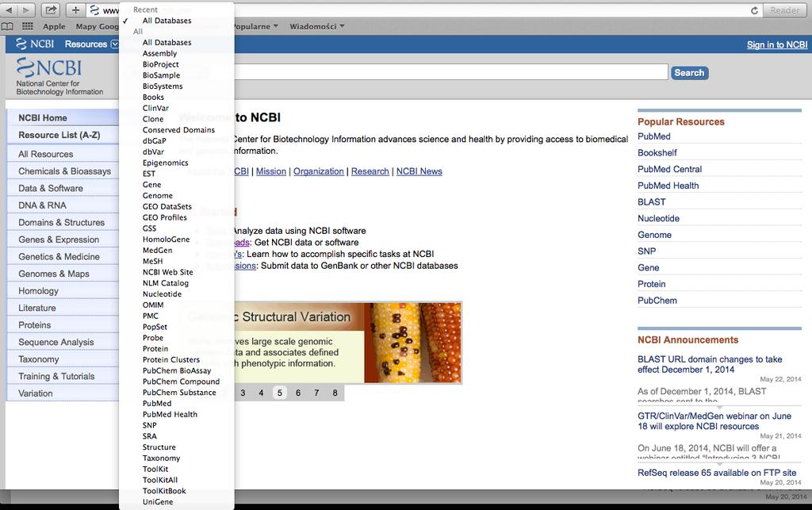Image resolution: width=812 pixels, height=510 pixels.
Task: Expand the Resources dropdown in header
Action: click(91, 44)
